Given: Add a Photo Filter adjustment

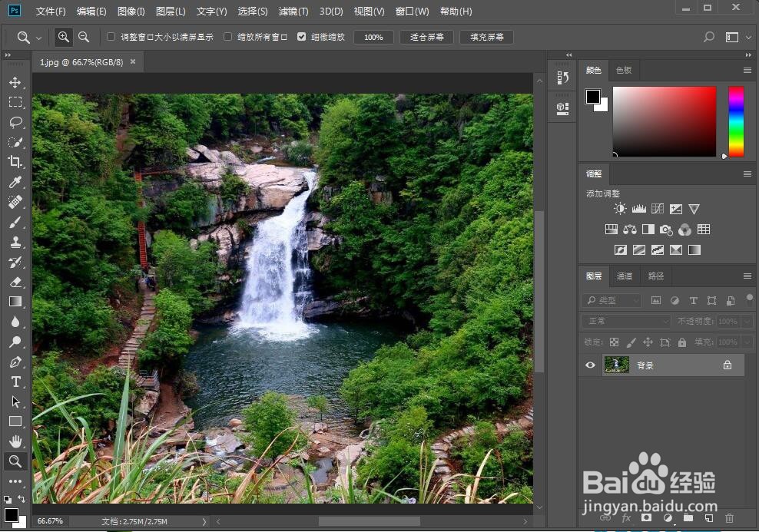Looking at the screenshot, I should 667,230.
